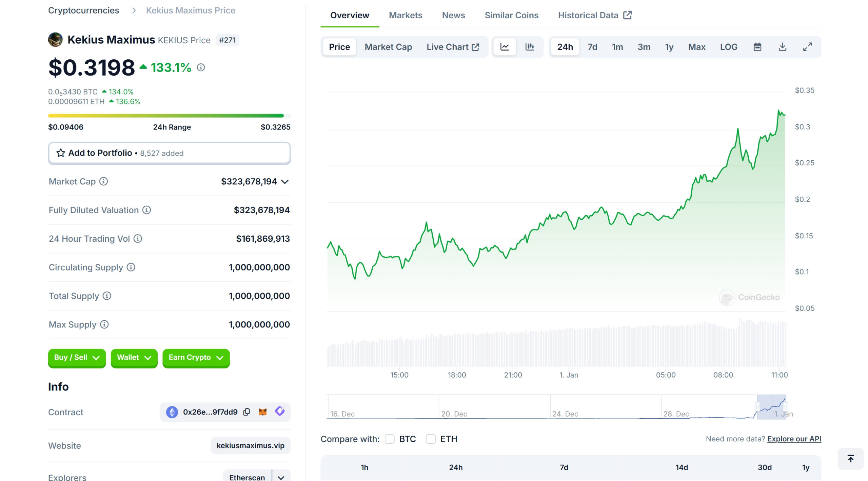
Task: Open the Wallet dropdown
Action: pos(134,358)
